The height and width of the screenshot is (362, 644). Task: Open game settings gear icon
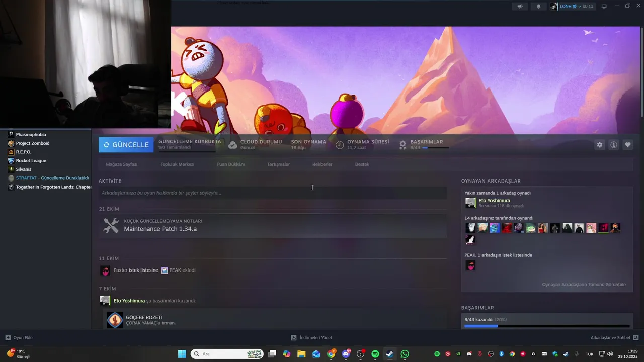point(599,145)
